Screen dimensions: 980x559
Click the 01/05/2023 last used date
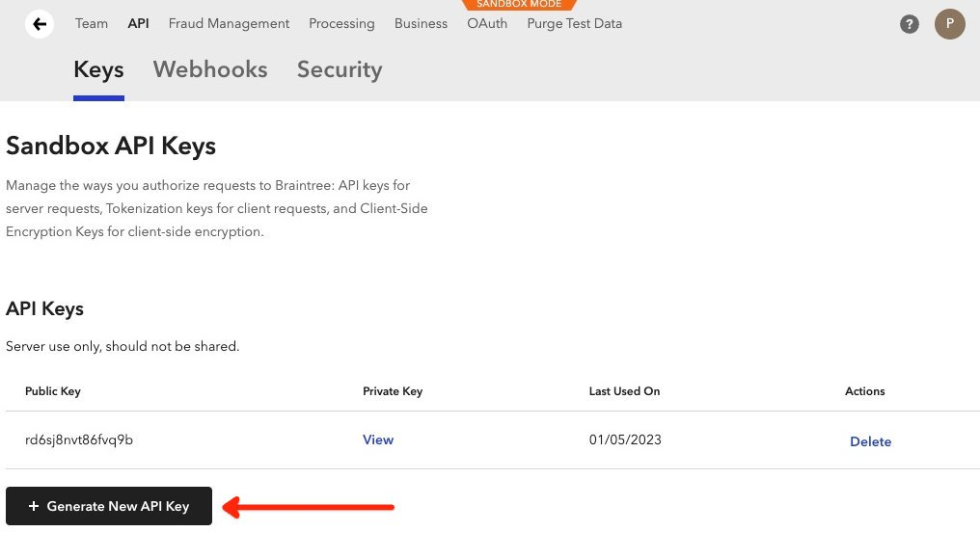coord(625,439)
